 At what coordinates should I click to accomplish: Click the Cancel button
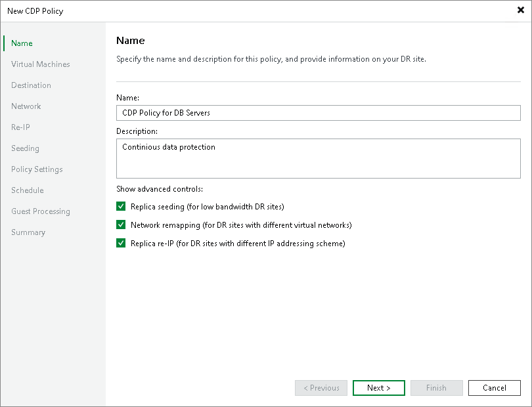tap(495, 388)
